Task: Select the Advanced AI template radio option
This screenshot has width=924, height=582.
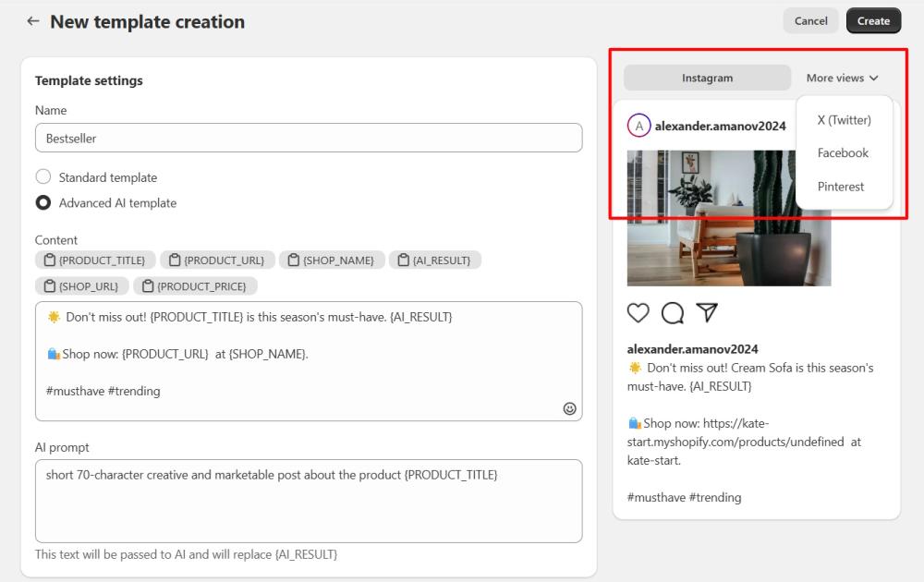Action: tap(43, 203)
